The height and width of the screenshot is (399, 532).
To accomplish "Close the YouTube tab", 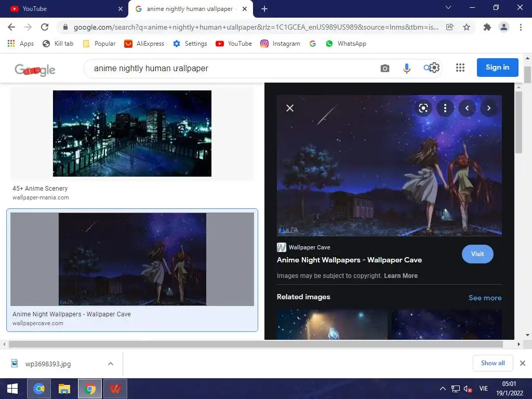I will pos(121,9).
